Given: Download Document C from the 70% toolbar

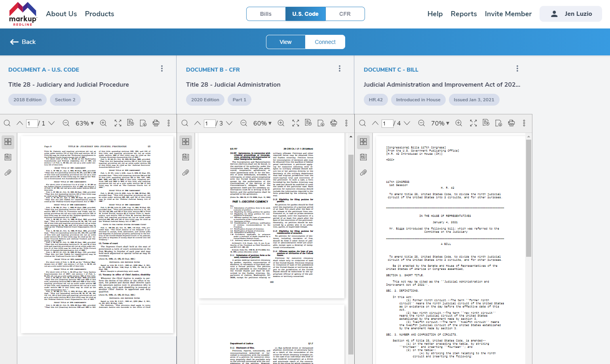Looking at the screenshot, I should [499, 123].
